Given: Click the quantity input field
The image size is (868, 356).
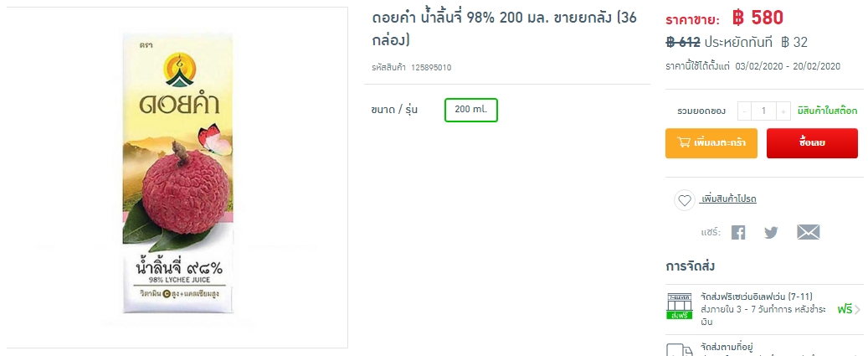Looking at the screenshot, I should 763,111.
